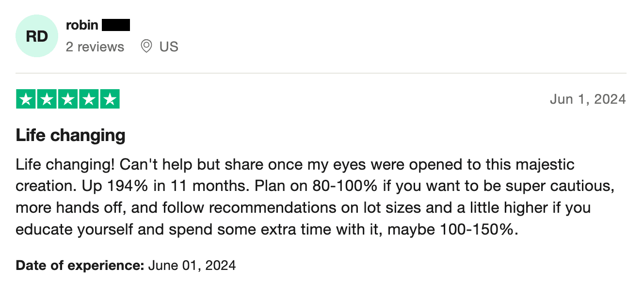Image resolution: width=644 pixels, height=284 pixels.
Task: Click the "June 01, 2024" experience date
Action: coord(192,266)
